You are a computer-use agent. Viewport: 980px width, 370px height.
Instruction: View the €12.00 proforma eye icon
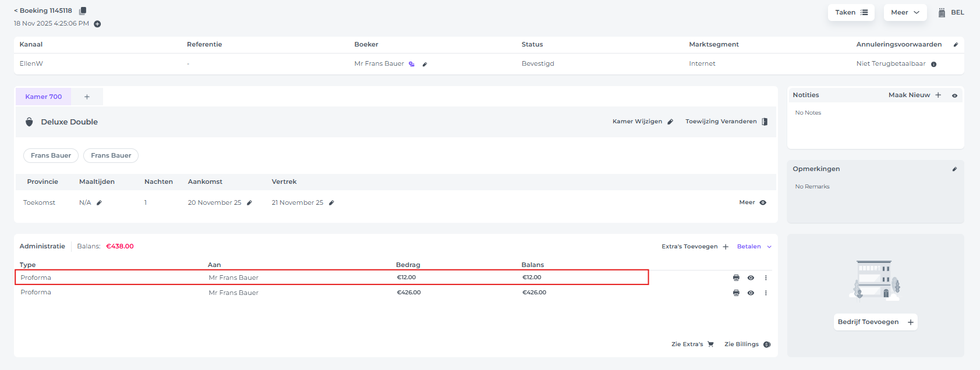point(751,278)
